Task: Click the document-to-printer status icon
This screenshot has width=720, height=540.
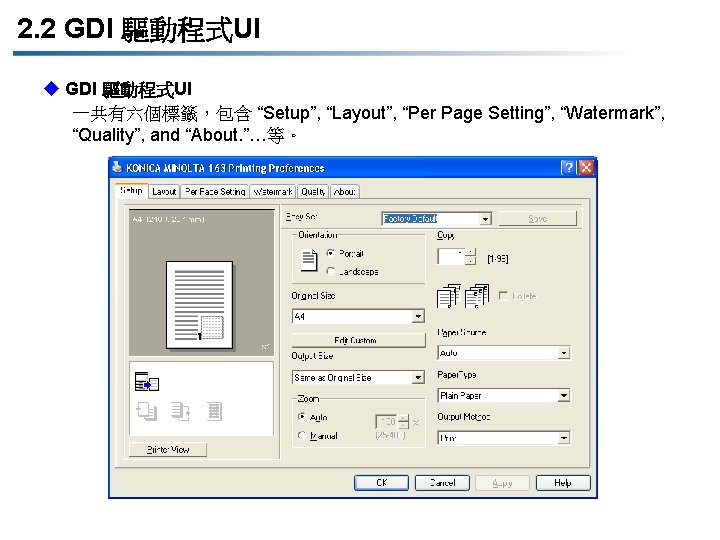Action: point(147,382)
